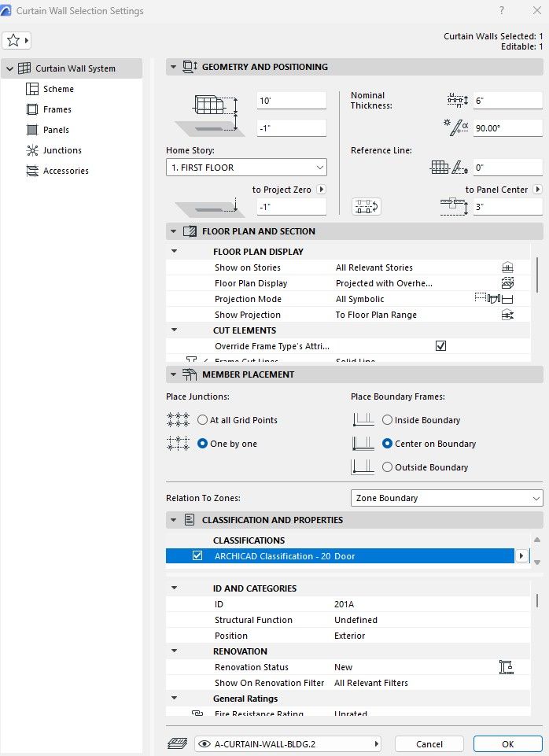This screenshot has height=756, width=549.
Task: Click the Cancel button
Action: coord(429,744)
